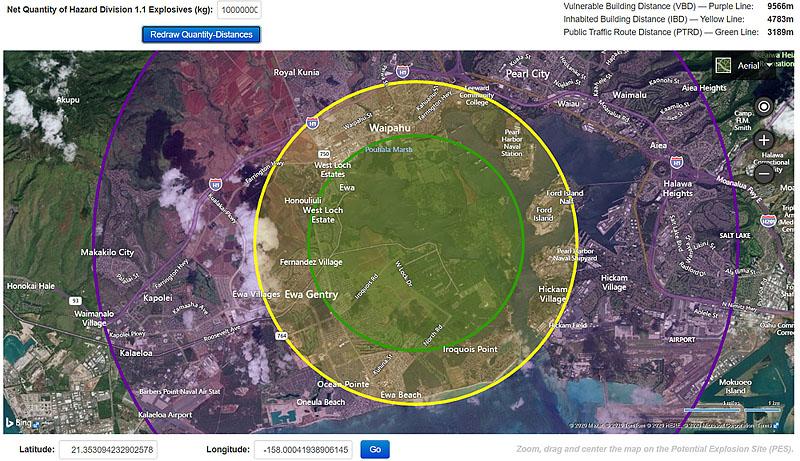Screen dimensions: 800x461
Task: Zoom out with the minus icon
Action: 764,173
